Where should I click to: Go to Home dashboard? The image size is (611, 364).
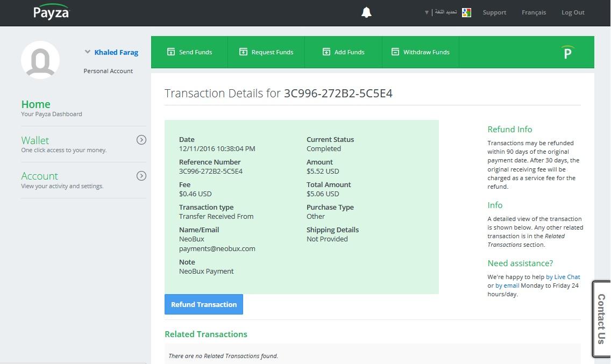click(x=36, y=104)
